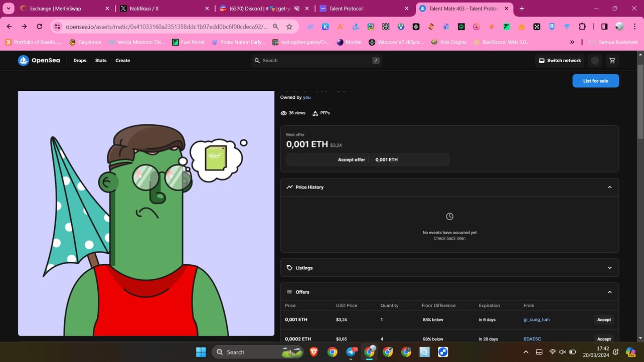644x362 pixels.
Task: Click the account avatar next to Switch network
Action: [595, 61]
